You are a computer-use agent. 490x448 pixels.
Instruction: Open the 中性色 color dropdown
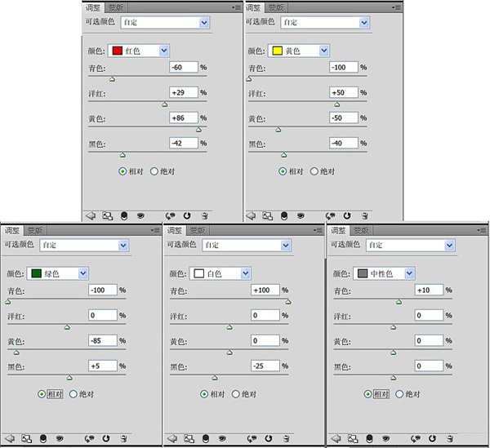pyautogui.click(x=384, y=273)
